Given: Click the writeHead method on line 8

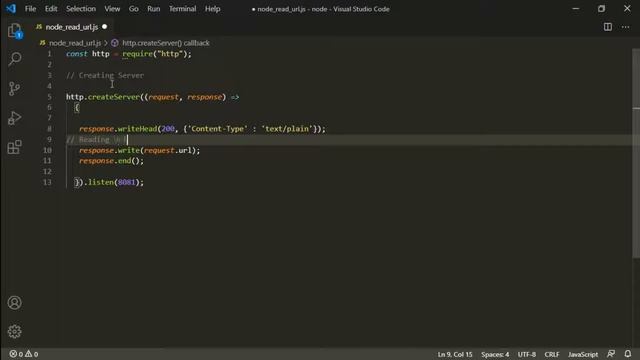Looking at the screenshot, I should [x=137, y=129].
